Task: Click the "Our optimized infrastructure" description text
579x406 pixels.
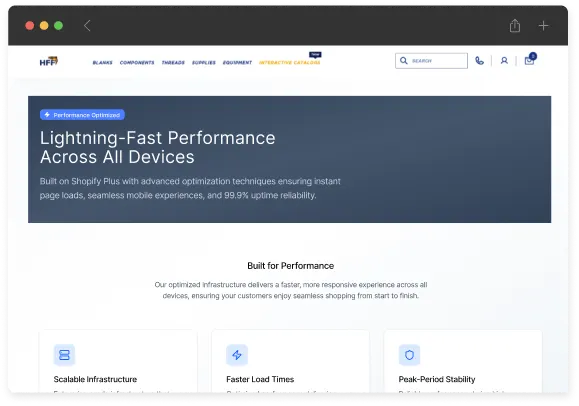Action: click(x=291, y=290)
